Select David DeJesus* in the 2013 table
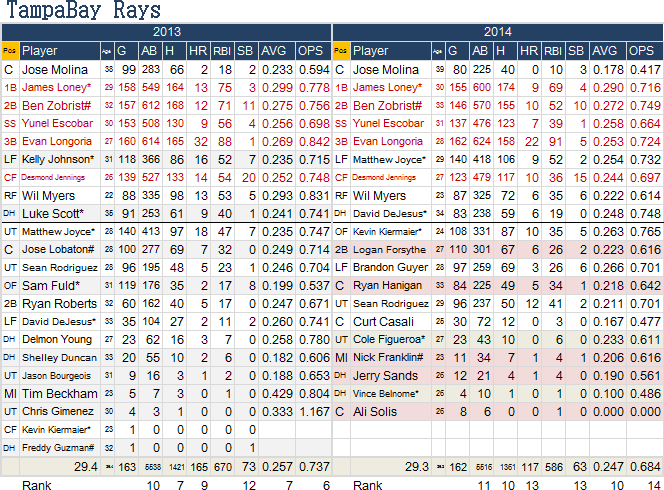664x490 pixels. point(59,322)
